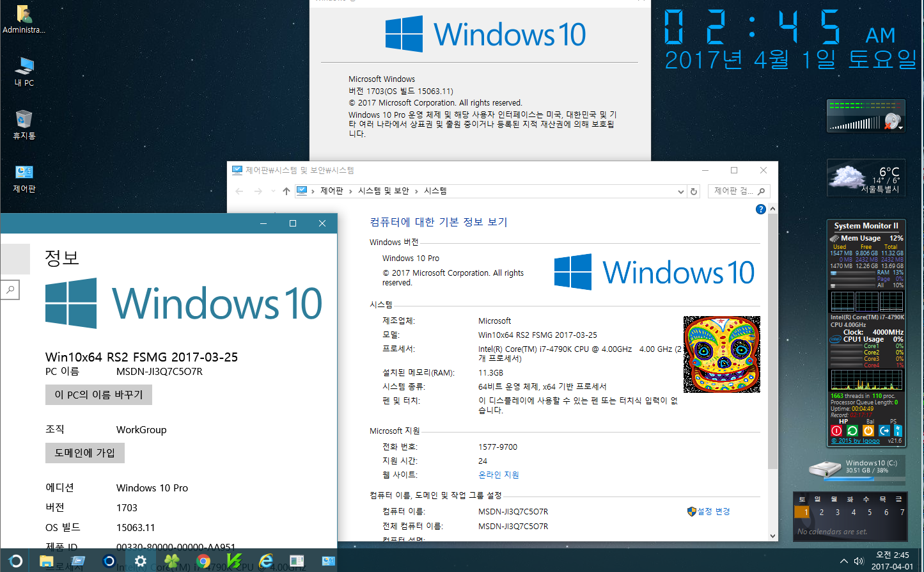Open the green V taskbar application
Viewport: 924px width, 572px height.
click(x=235, y=561)
